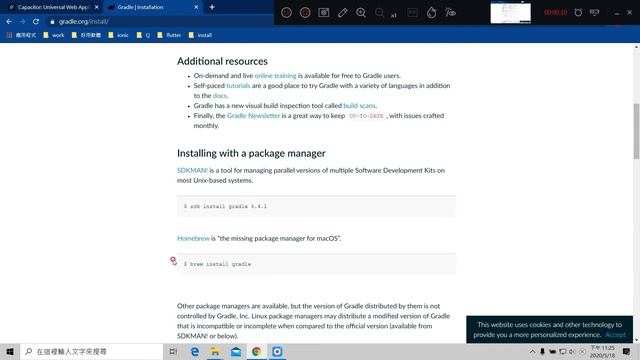The height and width of the screenshot is (360, 640).
Task: Open the Gradle Newsletter link
Action: coord(253,116)
